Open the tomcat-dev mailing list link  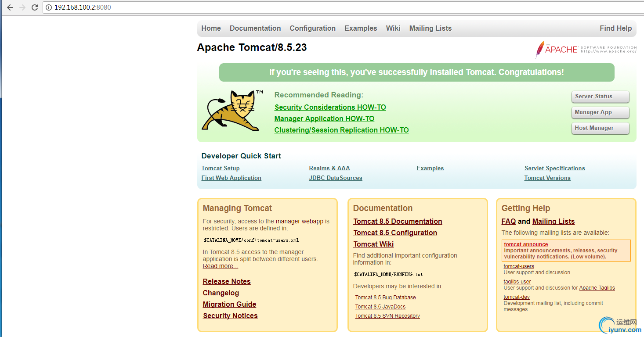click(x=517, y=297)
